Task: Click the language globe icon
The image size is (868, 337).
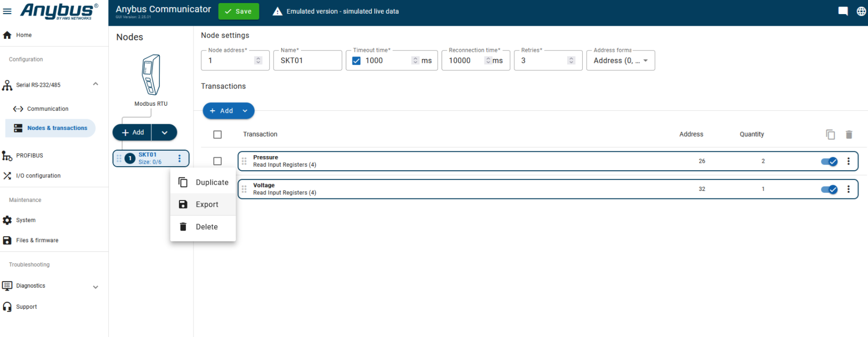Action: [x=861, y=11]
